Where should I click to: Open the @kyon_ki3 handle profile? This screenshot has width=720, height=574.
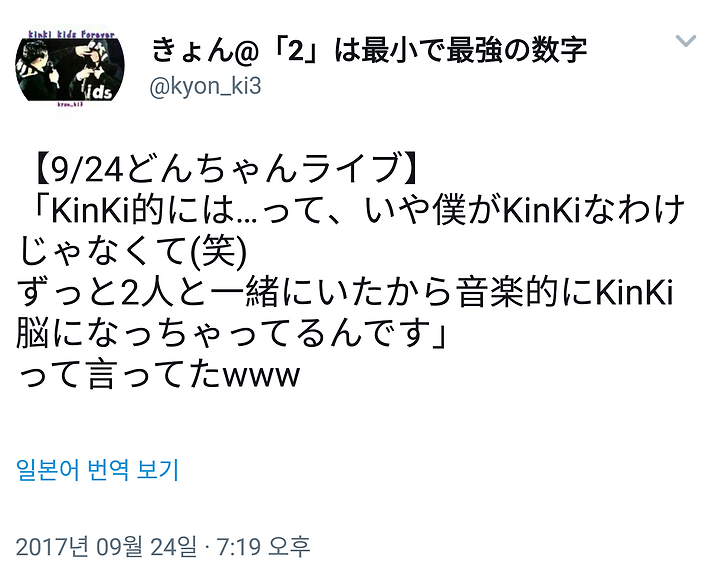205,86
